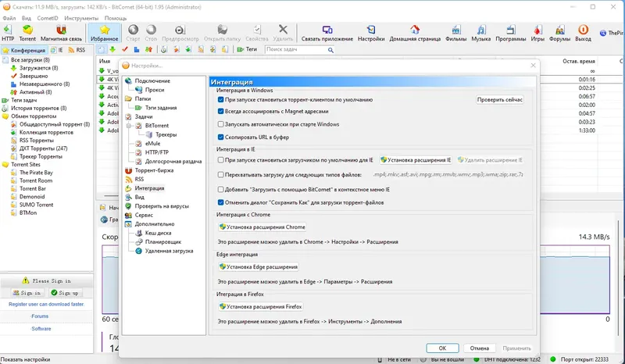Go to Домашняя страница toolbar icon
This screenshot has width=625, height=364.
point(415,33)
